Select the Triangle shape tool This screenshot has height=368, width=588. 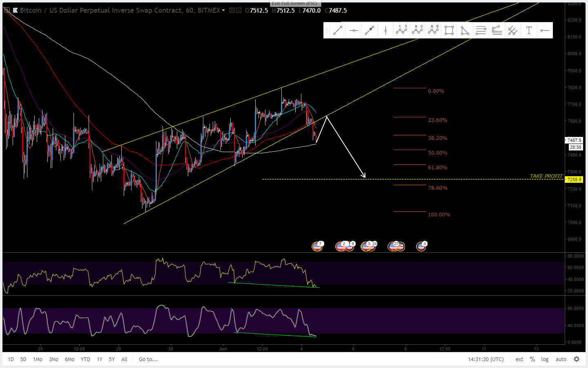(465, 30)
